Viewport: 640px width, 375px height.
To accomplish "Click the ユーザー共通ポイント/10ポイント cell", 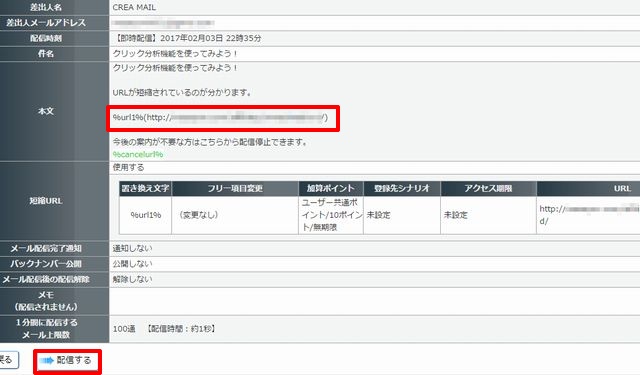I will [331, 215].
